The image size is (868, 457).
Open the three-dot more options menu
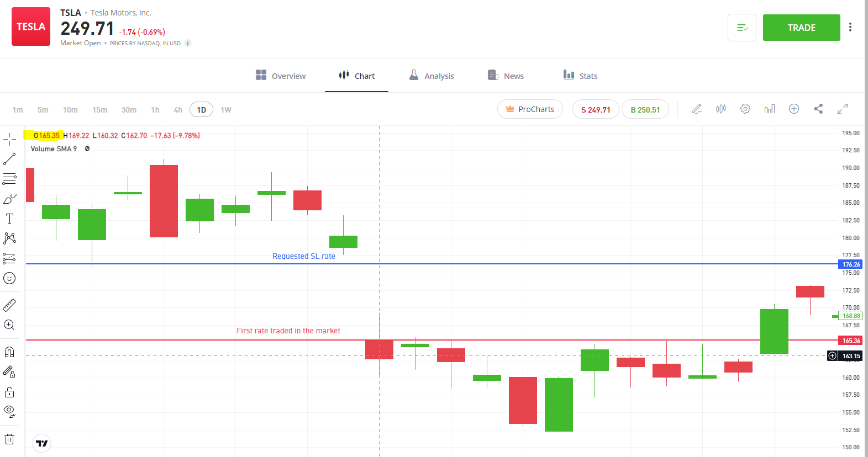[850, 27]
